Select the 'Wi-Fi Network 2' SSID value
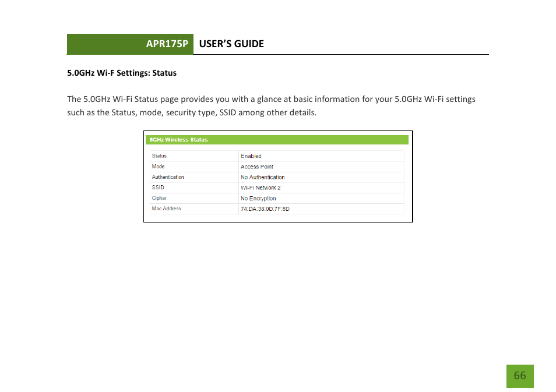556x392 pixels. pos(261,188)
